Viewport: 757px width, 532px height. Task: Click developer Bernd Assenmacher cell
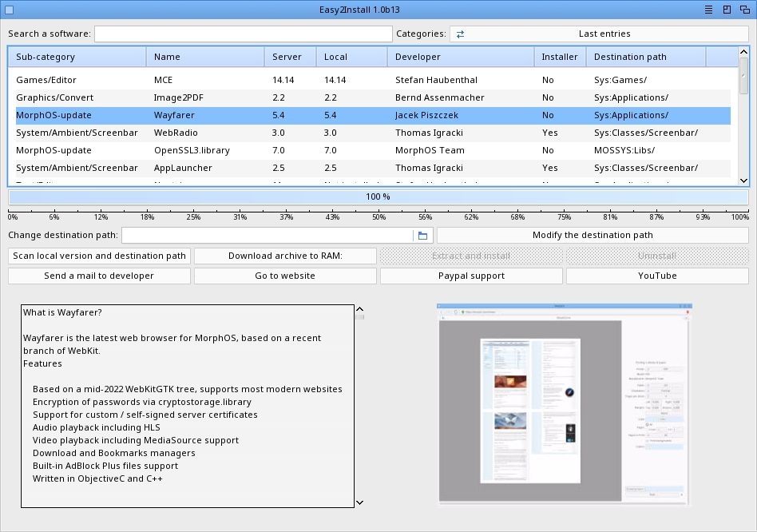(440, 97)
